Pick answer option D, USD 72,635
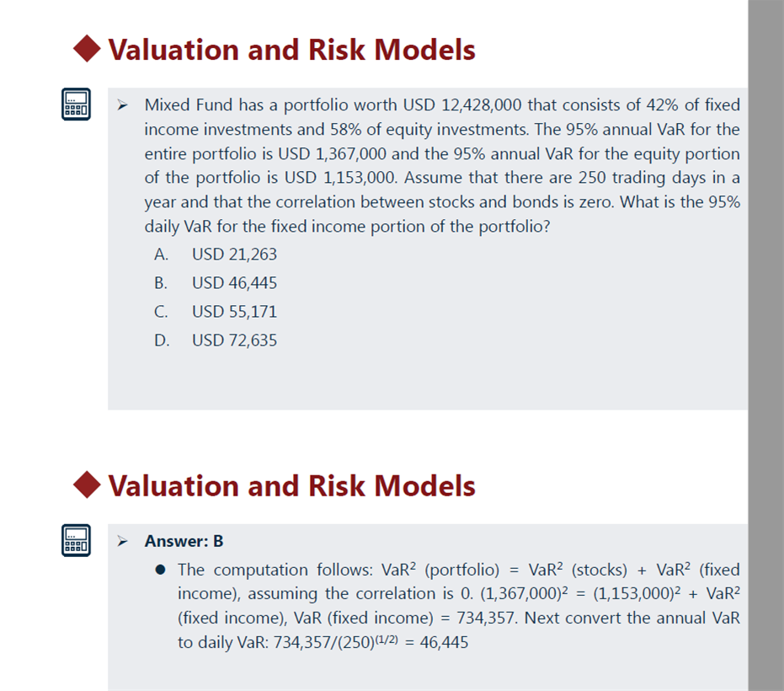Screen dimensions: 784x691 click(x=234, y=340)
